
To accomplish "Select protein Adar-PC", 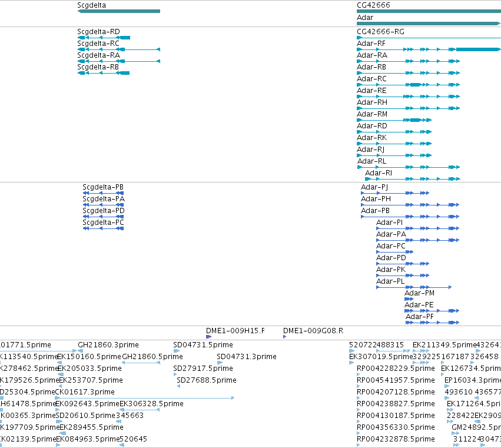I will click(x=391, y=246).
